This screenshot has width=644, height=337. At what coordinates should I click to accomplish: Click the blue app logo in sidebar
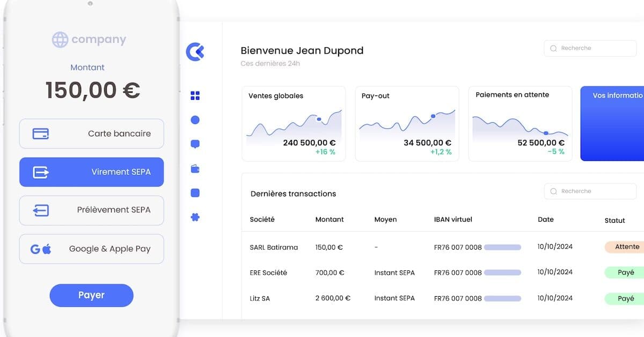pos(195,52)
